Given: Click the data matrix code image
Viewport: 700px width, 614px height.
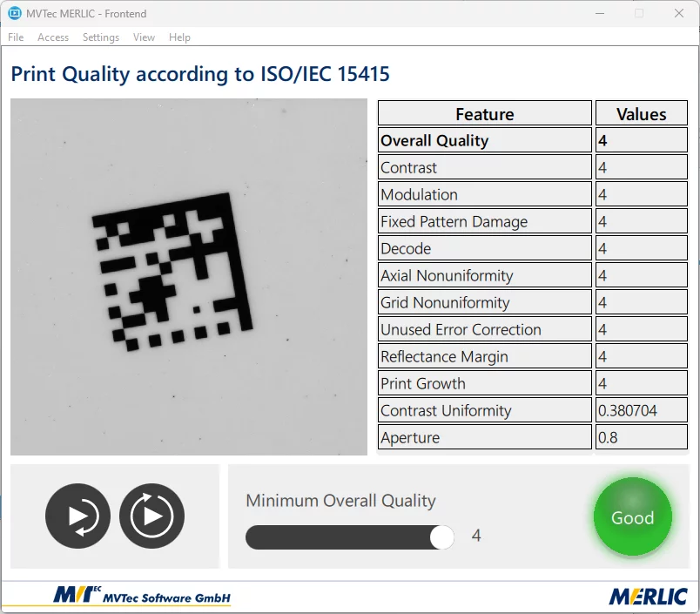Looking at the screenshot, I should point(189,276).
